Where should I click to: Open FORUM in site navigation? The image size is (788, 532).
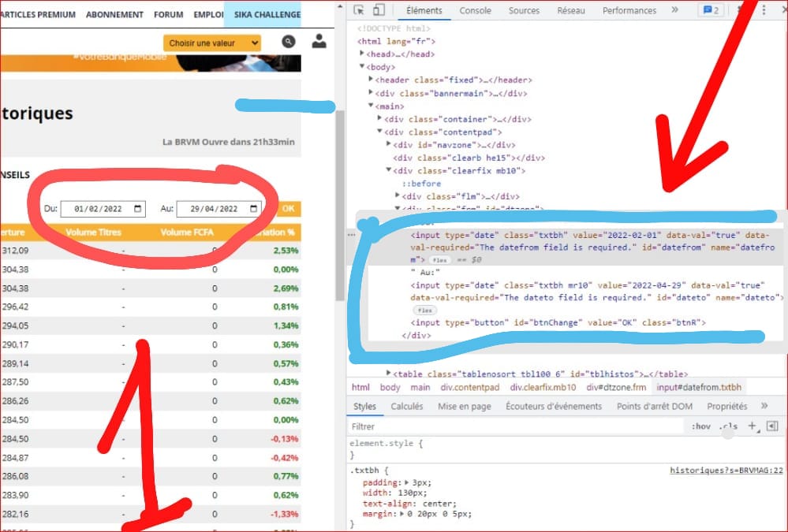pos(168,14)
